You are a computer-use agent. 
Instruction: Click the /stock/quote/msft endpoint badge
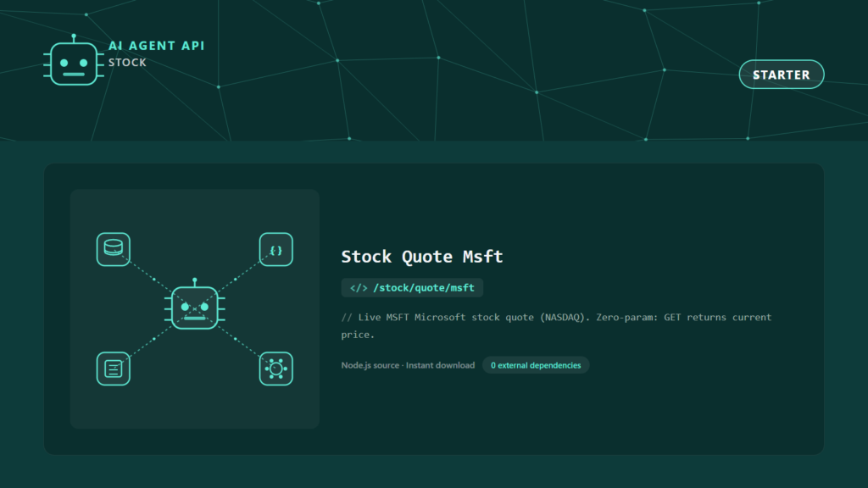412,288
